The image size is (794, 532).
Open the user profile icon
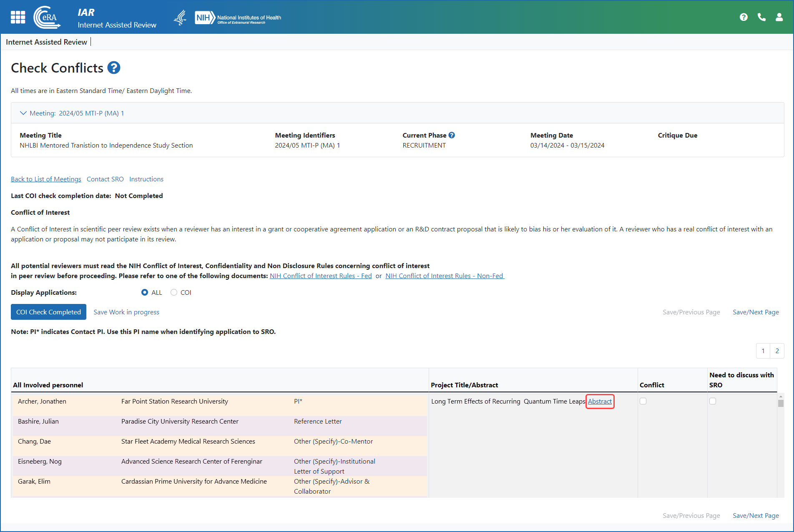tap(779, 17)
